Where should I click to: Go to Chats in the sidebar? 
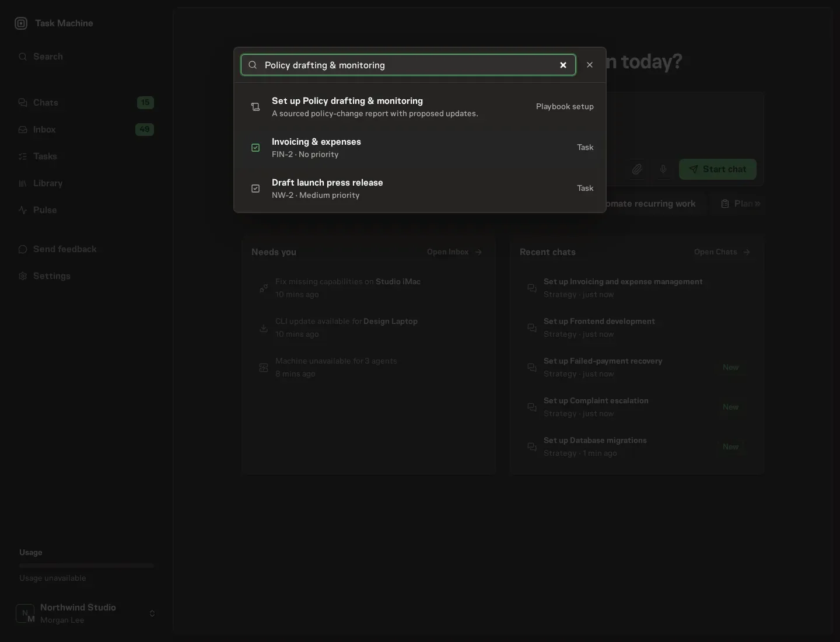86,103
